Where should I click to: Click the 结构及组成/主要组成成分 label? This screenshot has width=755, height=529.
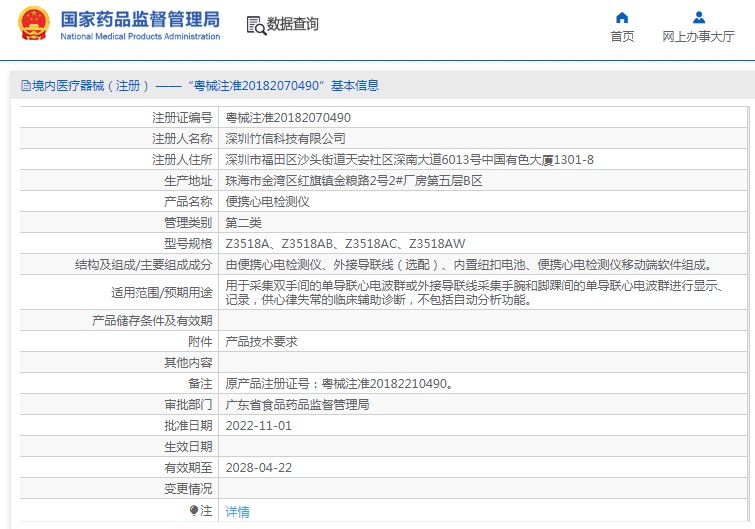(x=143, y=265)
